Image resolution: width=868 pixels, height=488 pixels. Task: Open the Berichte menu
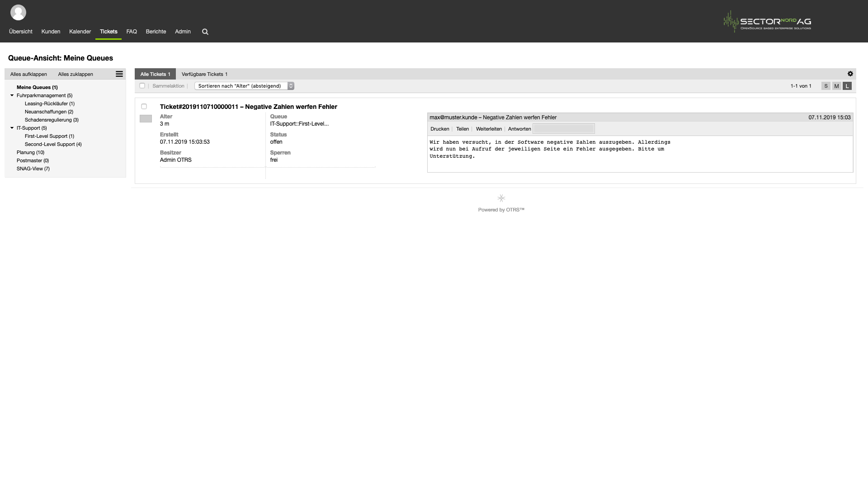coord(156,32)
